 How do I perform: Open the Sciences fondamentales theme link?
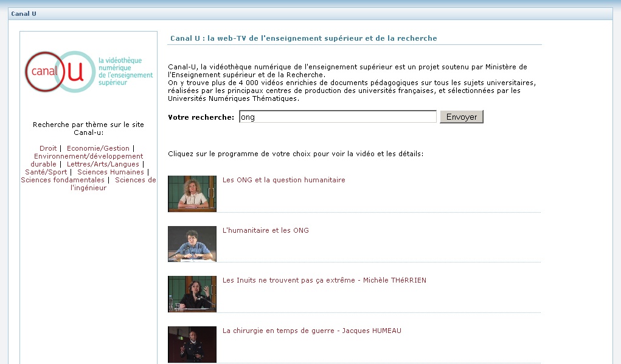(x=63, y=180)
